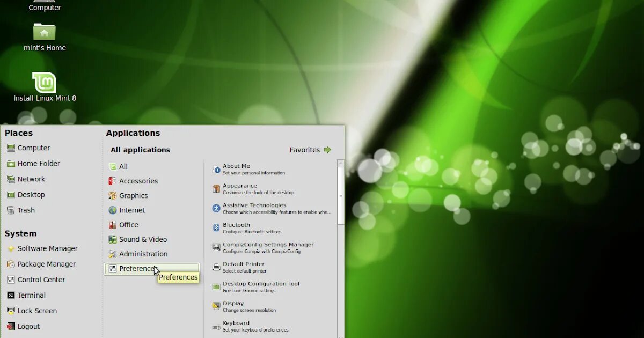Click the 'All applications' heading
The image size is (644, 338).
[140, 150]
